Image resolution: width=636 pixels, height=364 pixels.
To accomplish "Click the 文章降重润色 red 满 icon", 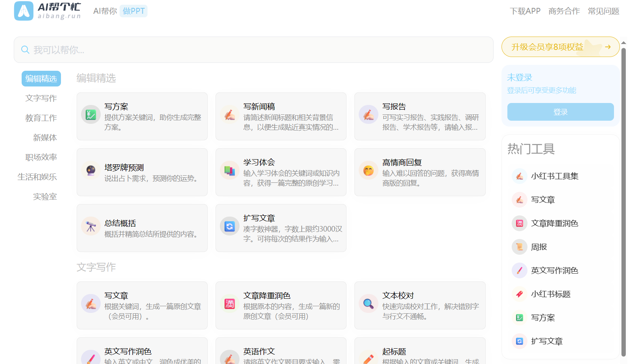I will [x=230, y=304].
